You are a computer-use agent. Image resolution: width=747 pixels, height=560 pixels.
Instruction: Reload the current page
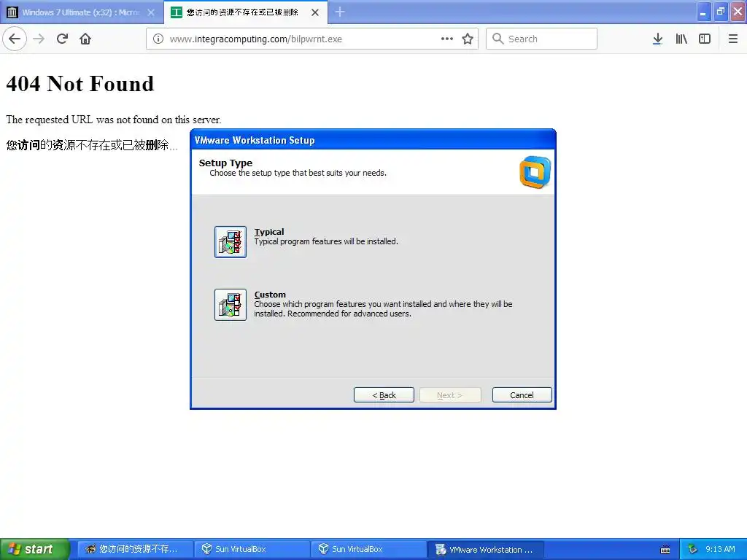click(62, 39)
